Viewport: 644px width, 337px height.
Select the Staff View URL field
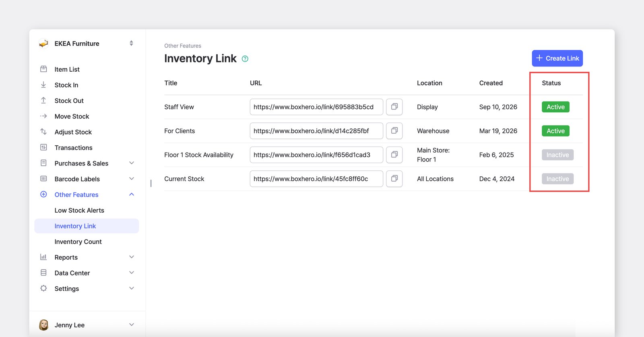coord(316,107)
